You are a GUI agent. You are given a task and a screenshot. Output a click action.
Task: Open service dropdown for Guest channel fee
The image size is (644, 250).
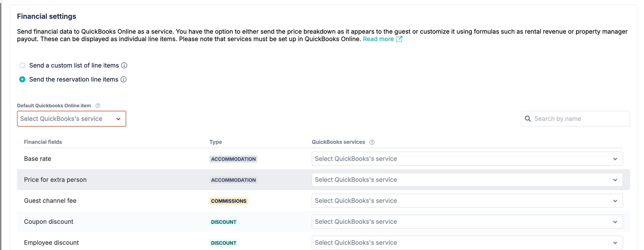(467, 201)
